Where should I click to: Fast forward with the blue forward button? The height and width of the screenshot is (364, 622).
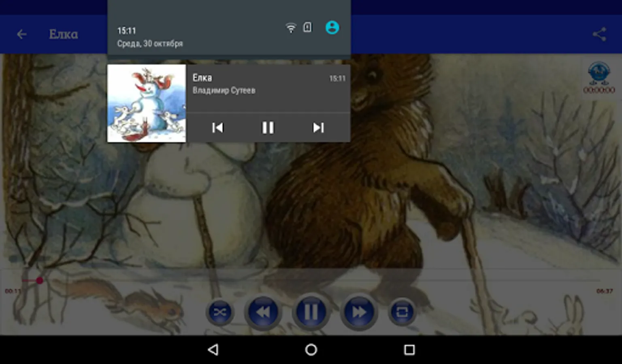pos(359,312)
